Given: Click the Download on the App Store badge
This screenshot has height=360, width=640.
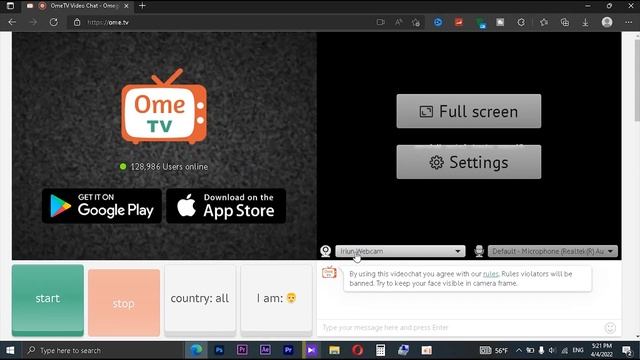Looking at the screenshot, I should (226, 206).
